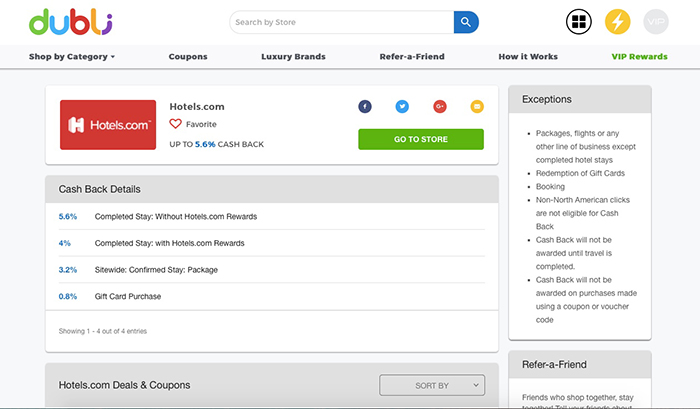This screenshot has height=409, width=700.
Task: Open the grid apps icon in header
Action: pos(579,22)
